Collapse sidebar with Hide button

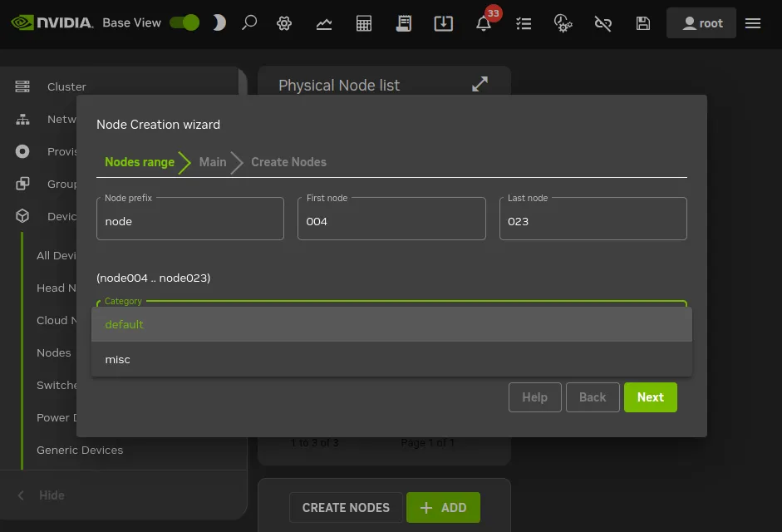(42, 495)
